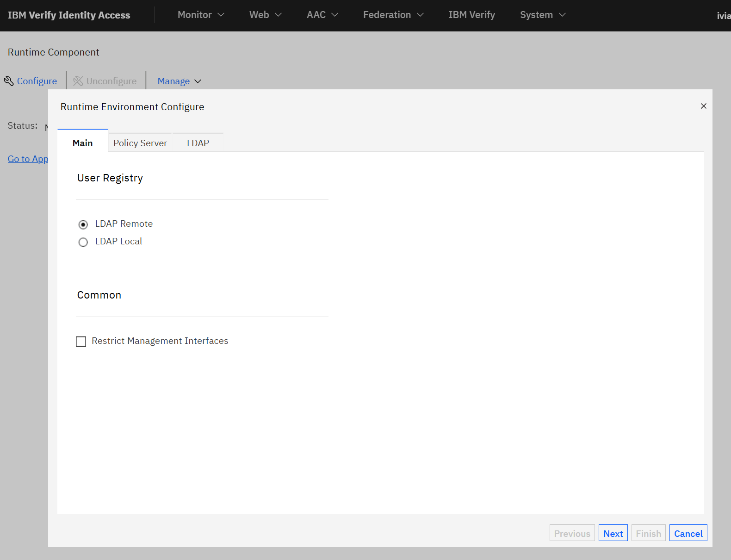Expand the Web menu
The image size is (731, 560).
[266, 15]
